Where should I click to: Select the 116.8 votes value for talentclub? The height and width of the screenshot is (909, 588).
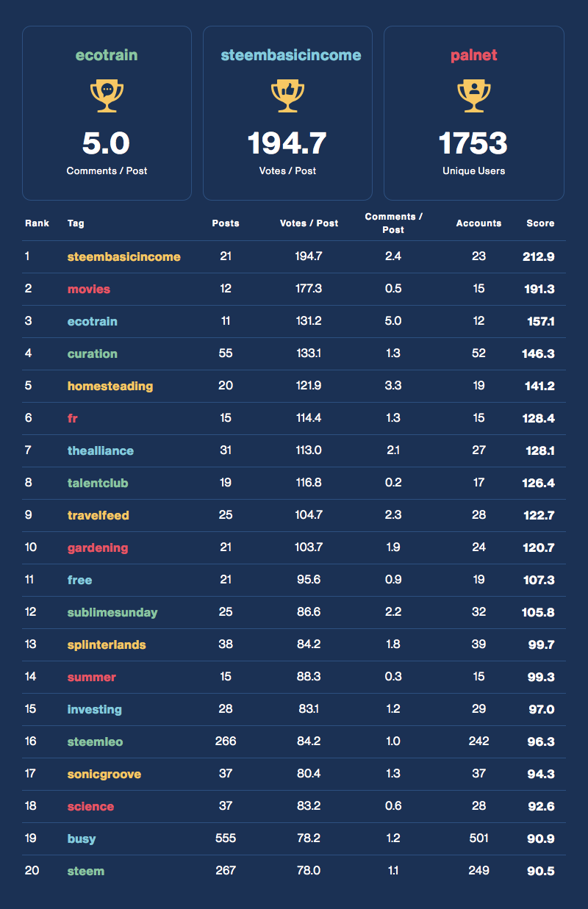(x=309, y=484)
